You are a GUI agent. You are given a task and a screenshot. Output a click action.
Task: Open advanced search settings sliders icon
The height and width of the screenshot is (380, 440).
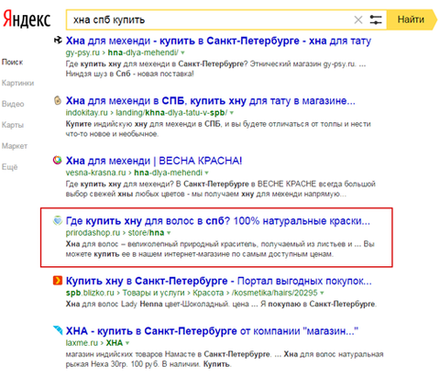point(376,20)
